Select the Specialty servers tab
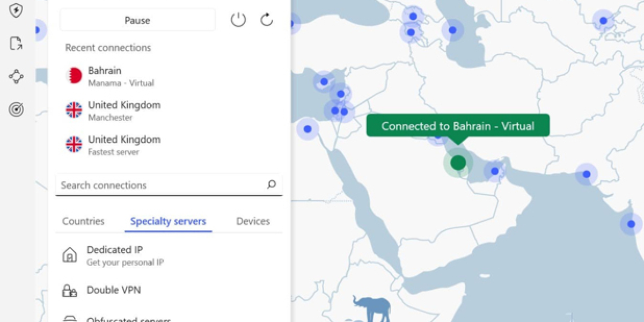Screen dimensions: 644x322 [168, 221]
